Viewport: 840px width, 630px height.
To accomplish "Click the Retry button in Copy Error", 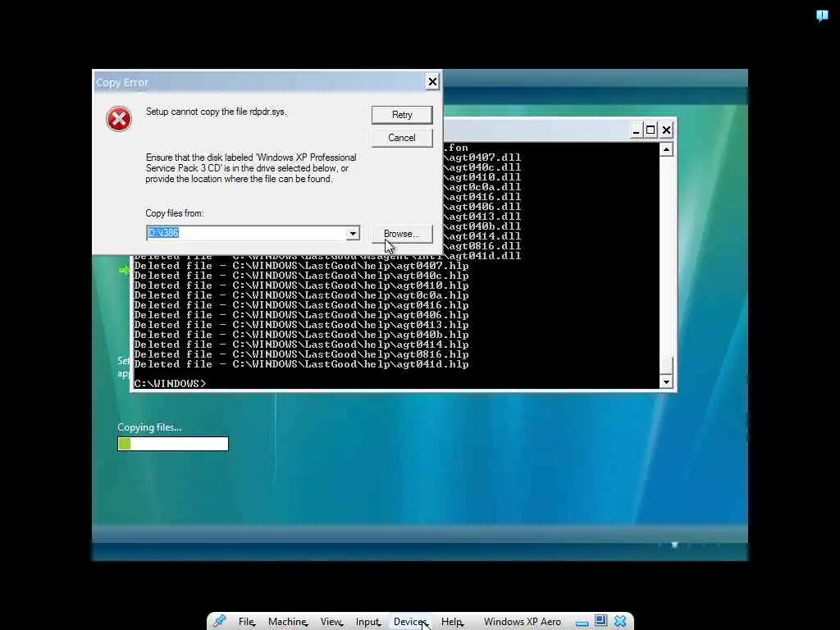I will click(x=402, y=115).
